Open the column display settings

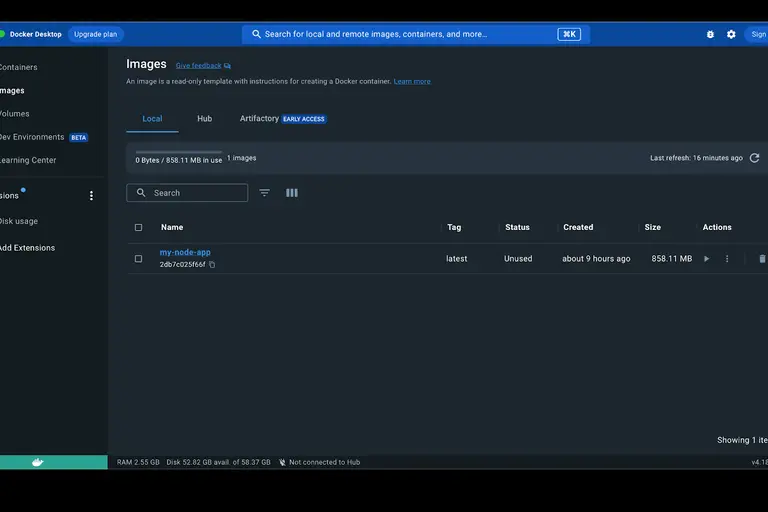tap(292, 193)
